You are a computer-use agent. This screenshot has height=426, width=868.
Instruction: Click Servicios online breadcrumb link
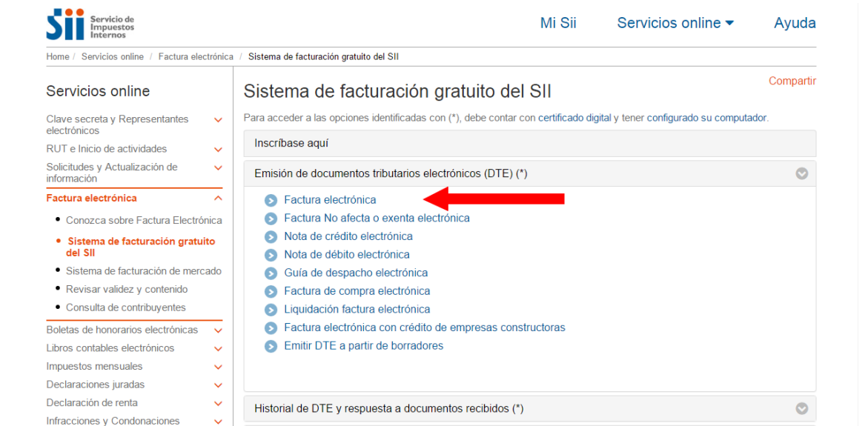[x=113, y=56]
